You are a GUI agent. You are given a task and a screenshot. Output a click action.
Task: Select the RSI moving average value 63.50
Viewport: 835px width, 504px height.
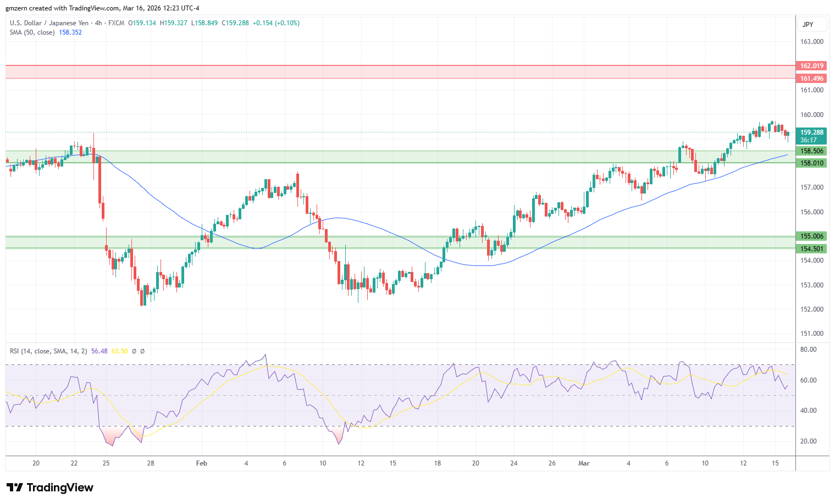point(119,351)
